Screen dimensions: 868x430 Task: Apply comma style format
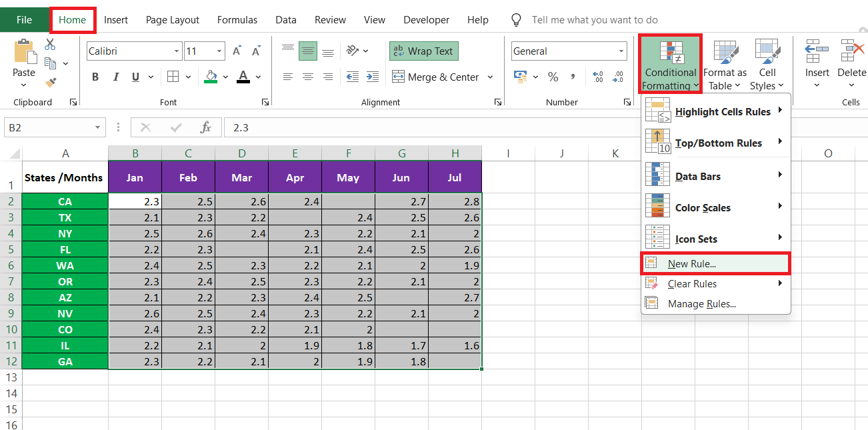573,77
